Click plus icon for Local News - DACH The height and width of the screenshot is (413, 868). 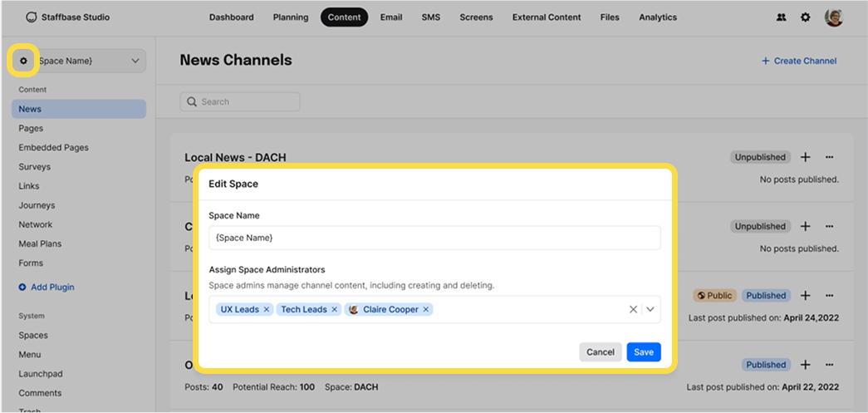[805, 157]
